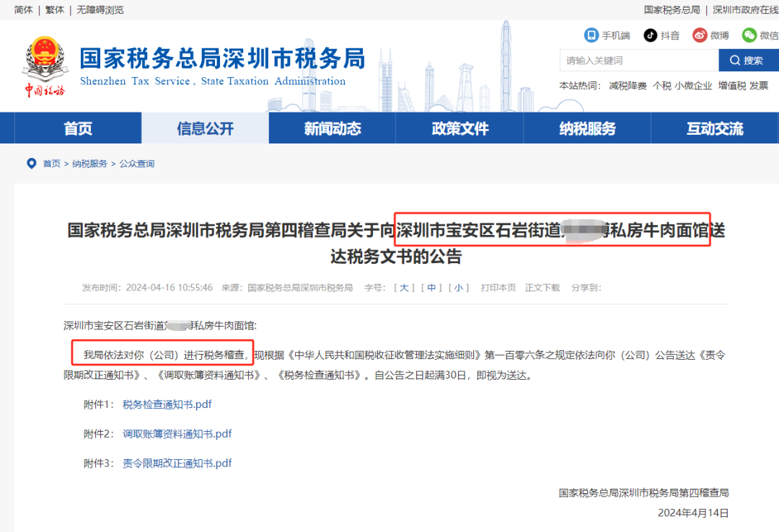Select medium font size 中
Viewport: 779px width, 532px height.
[x=431, y=288]
